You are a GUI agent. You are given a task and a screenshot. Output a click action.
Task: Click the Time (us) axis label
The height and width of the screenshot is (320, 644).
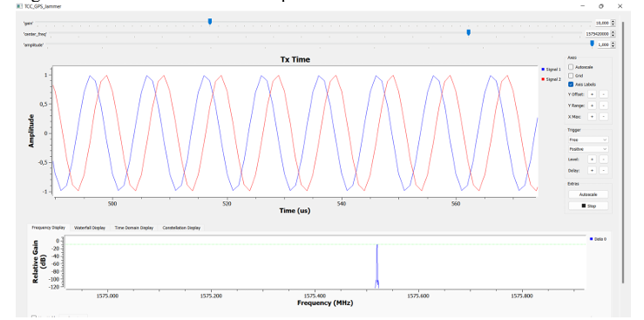[x=295, y=211]
